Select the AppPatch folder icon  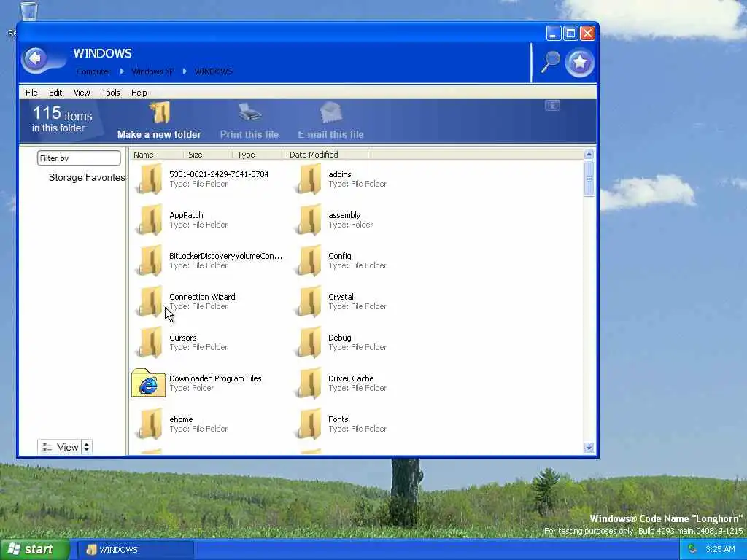pos(149,220)
